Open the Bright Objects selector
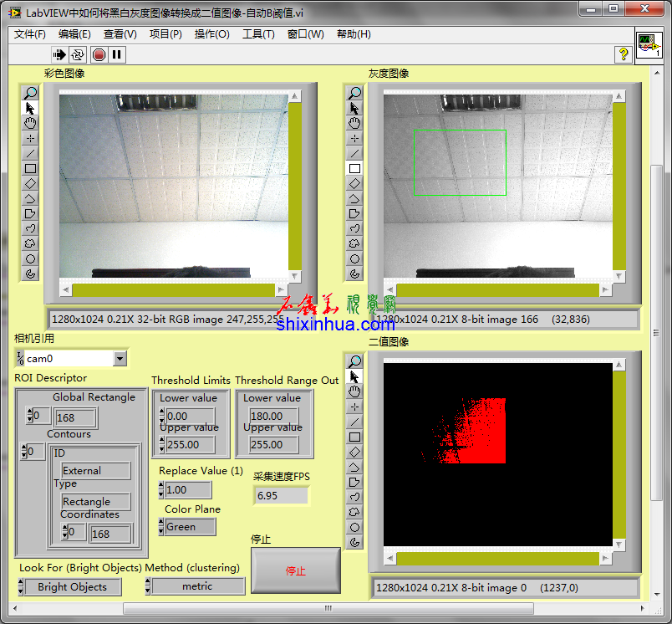 (72, 587)
